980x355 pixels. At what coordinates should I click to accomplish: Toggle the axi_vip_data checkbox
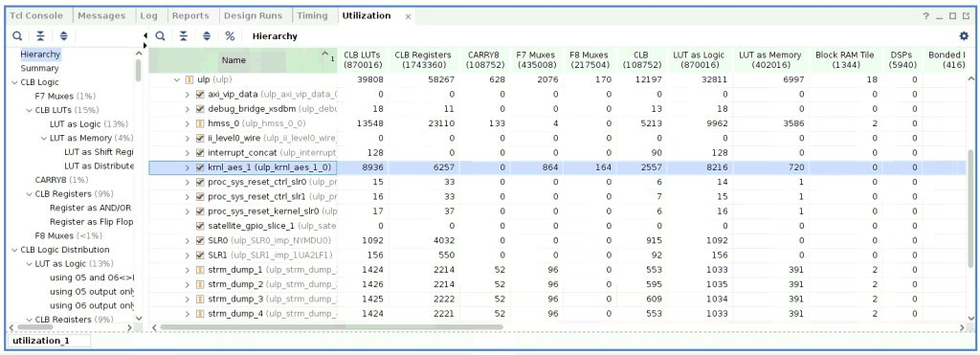point(200,95)
